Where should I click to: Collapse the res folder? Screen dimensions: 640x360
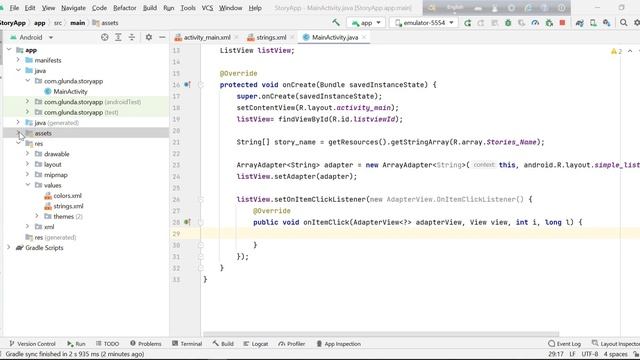[18, 143]
